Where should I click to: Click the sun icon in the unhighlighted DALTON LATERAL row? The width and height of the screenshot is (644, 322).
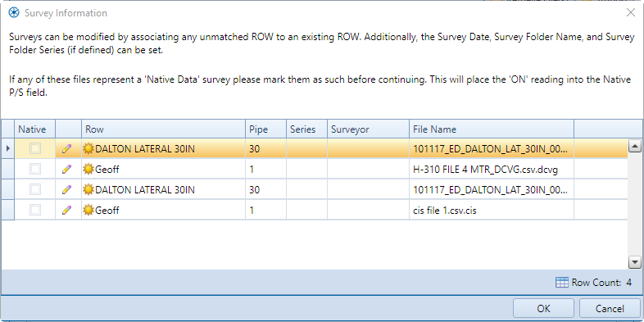[x=88, y=190]
